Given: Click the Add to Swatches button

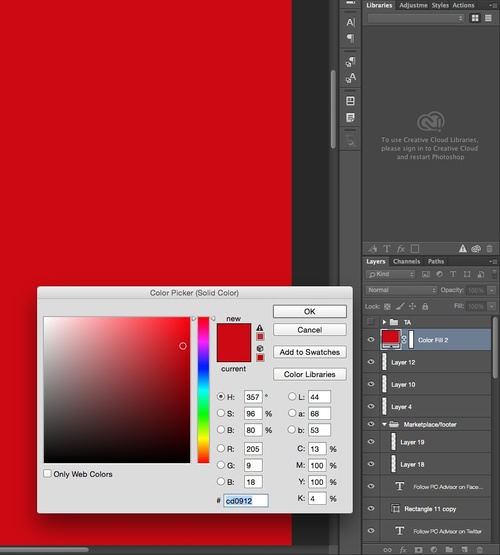Looking at the screenshot, I should pyautogui.click(x=310, y=352).
